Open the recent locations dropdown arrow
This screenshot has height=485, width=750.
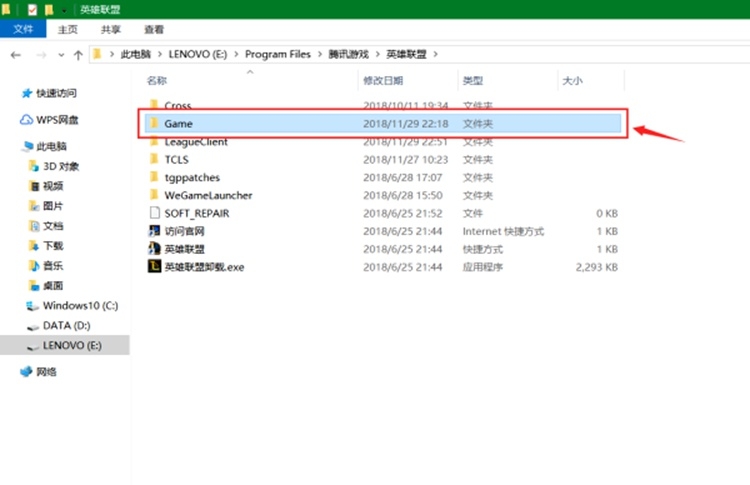click(61, 55)
